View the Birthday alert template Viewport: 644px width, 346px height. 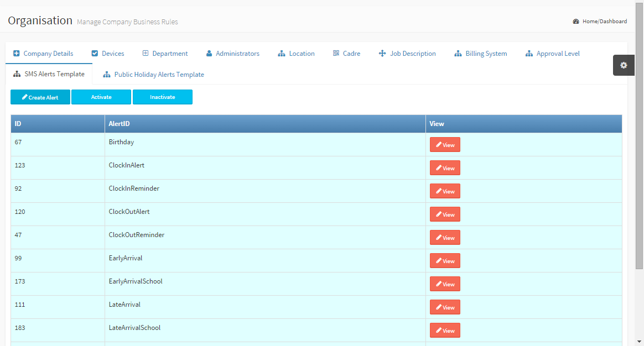coord(445,145)
